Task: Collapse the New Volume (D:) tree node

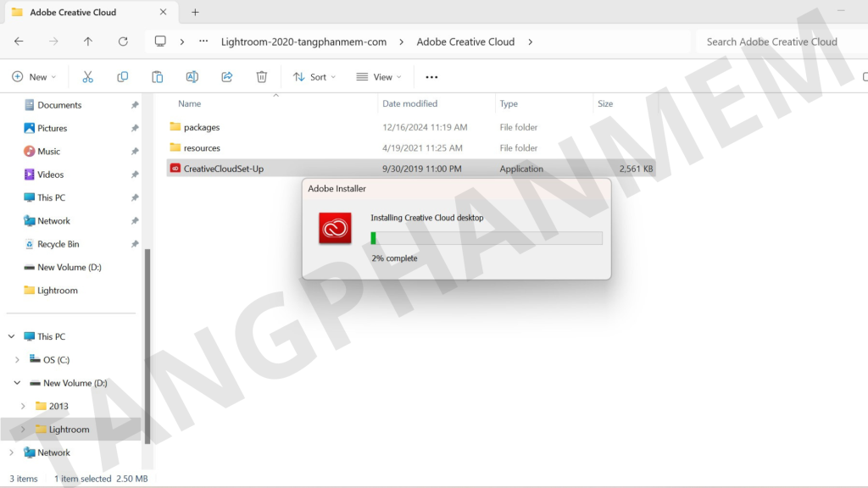Action: 17,383
